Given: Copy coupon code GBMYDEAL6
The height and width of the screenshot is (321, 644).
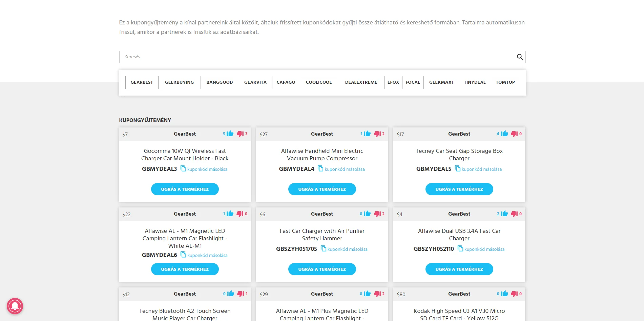Looking at the screenshot, I should pyautogui.click(x=204, y=255).
